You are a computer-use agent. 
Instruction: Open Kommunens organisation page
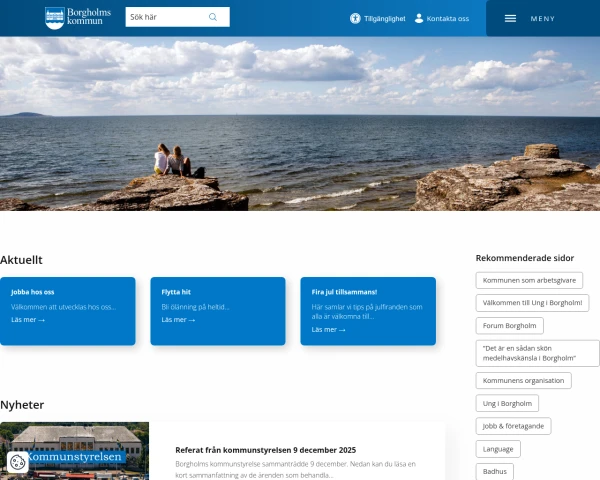coord(523,381)
